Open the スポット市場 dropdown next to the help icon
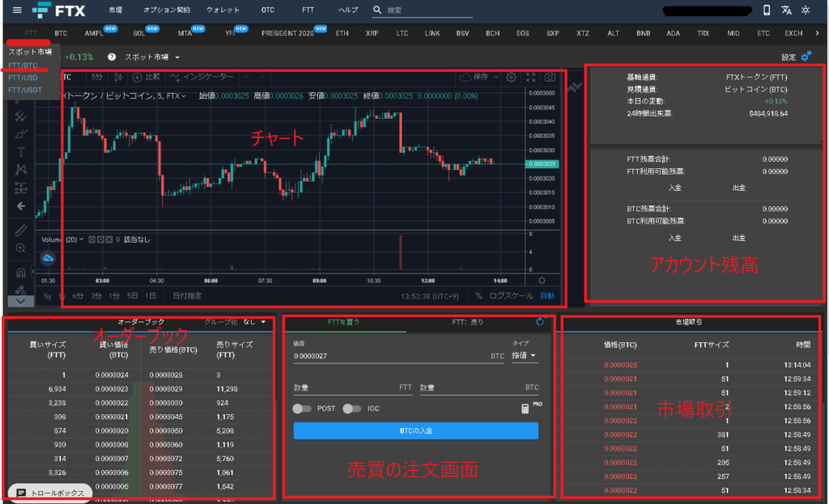 152,57
